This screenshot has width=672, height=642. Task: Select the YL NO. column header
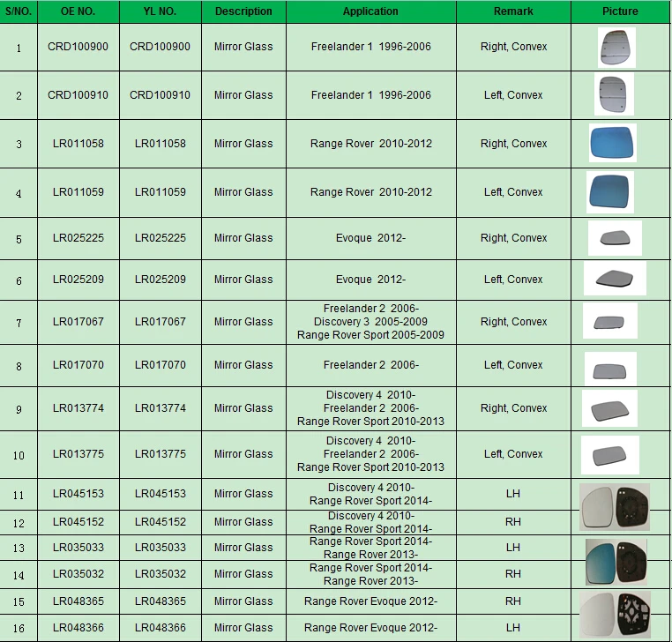161,11
